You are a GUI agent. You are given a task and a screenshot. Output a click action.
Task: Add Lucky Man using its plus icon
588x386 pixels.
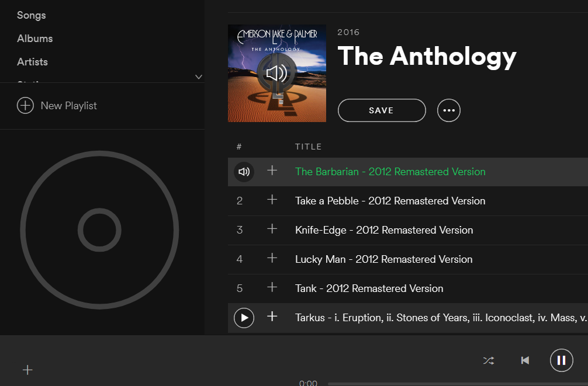click(x=272, y=258)
